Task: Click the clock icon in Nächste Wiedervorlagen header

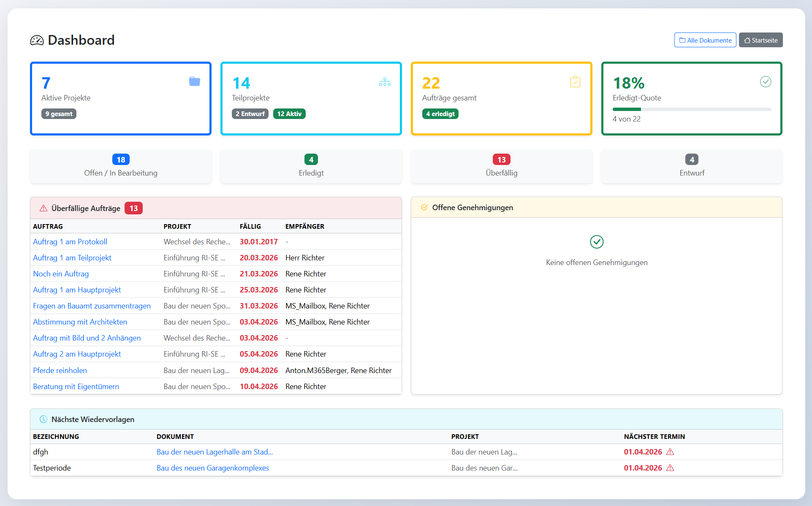Action: pyautogui.click(x=43, y=419)
